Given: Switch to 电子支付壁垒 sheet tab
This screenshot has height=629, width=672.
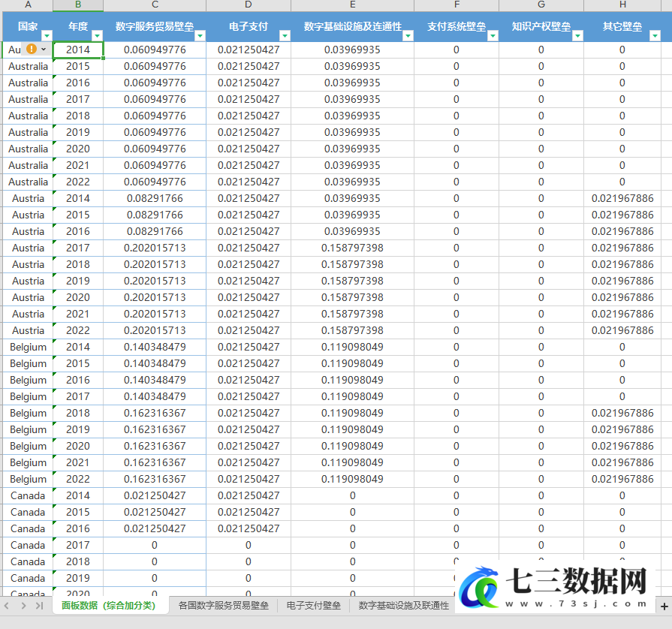Looking at the screenshot, I should 313,606.
